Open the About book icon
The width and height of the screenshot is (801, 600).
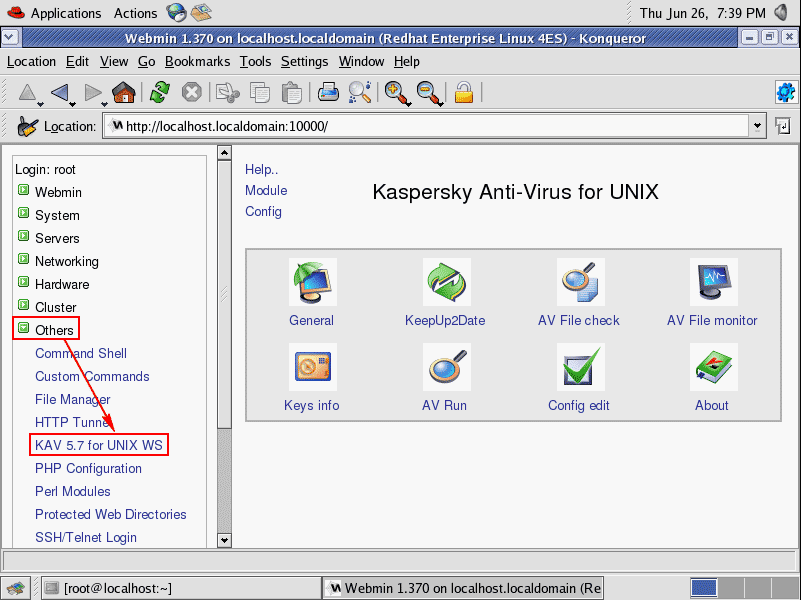point(714,367)
